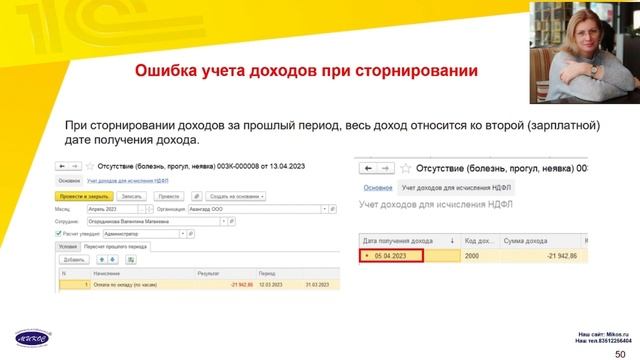Open the Месяц selection button

click(x=141, y=209)
